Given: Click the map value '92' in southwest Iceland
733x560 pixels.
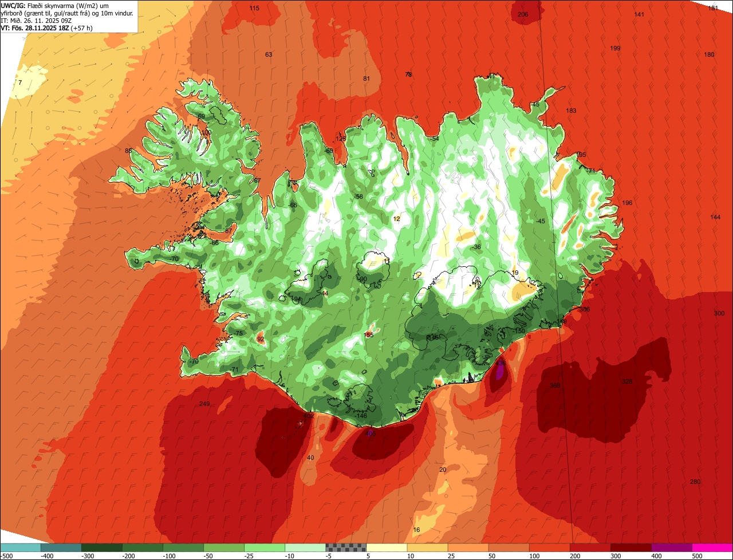Looking at the screenshot, I should click(261, 339).
